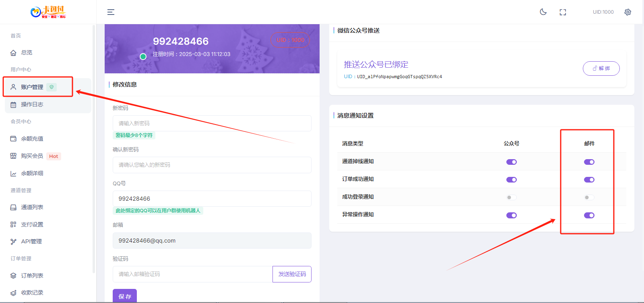
Task: Click the 解绑 unbind button
Action: pyautogui.click(x=601, y=68)
